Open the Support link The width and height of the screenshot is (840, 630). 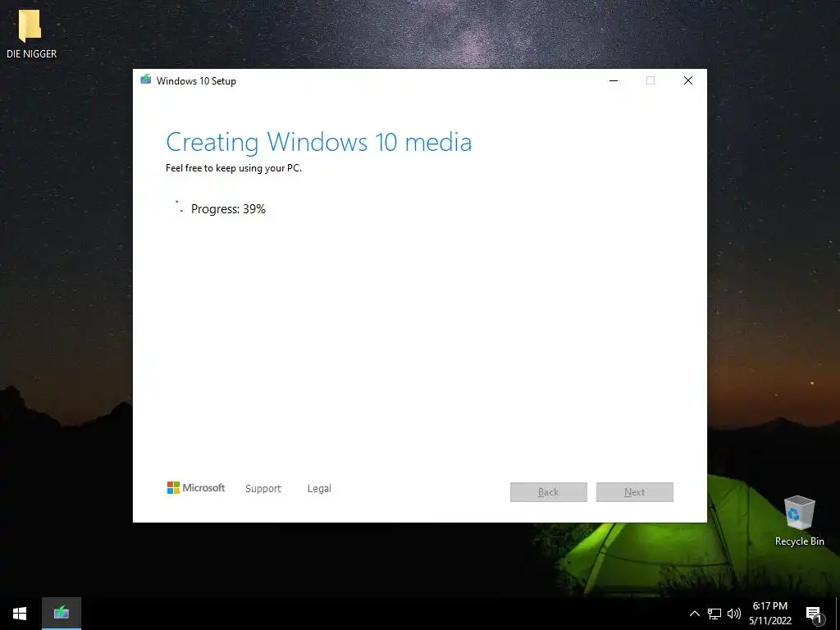pyautogui.click(x=263, y=489)
